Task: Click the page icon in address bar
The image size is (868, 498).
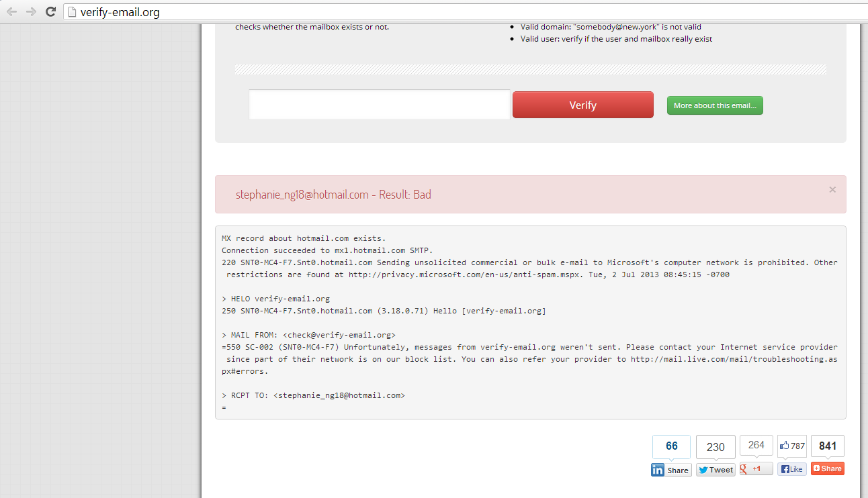Action: (x=73, y=12)
